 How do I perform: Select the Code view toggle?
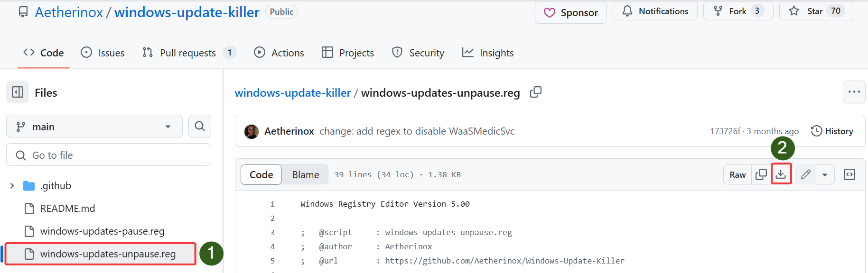click(x=261, y=174)
